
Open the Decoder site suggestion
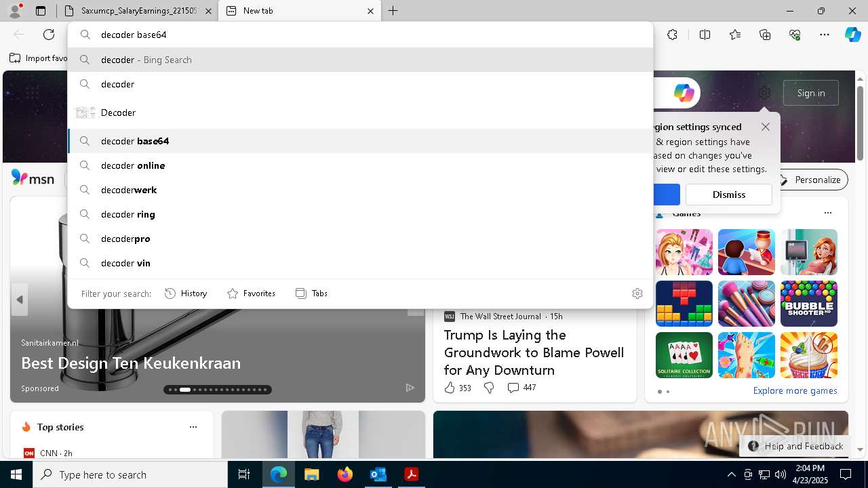(x=360, y=113)
